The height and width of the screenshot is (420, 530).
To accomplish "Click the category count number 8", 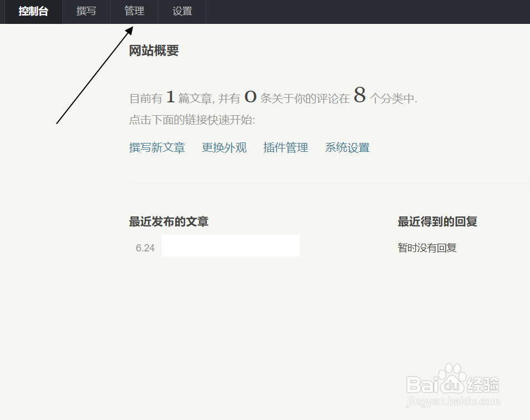I will click(360, 95).
